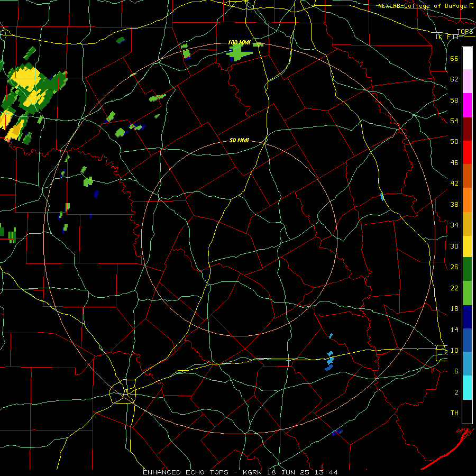Select the bright red legend swatch
Viewport: 476px width, 476px height.
pyautogui.click(x=467, y=152)
